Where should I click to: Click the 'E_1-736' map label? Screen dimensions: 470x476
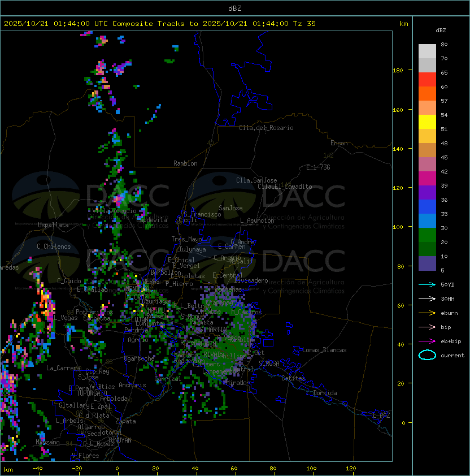(x=318, y=167)
